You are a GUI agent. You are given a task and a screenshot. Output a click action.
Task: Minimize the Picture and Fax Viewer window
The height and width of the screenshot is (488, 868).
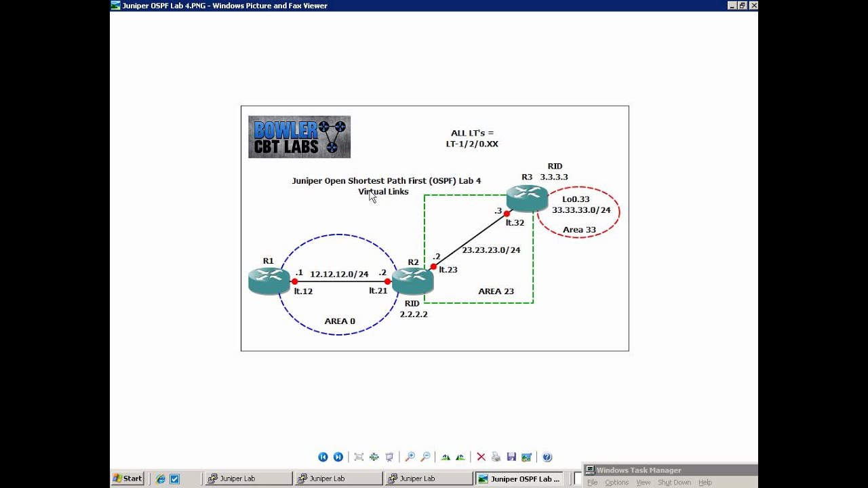pos(732,5)
